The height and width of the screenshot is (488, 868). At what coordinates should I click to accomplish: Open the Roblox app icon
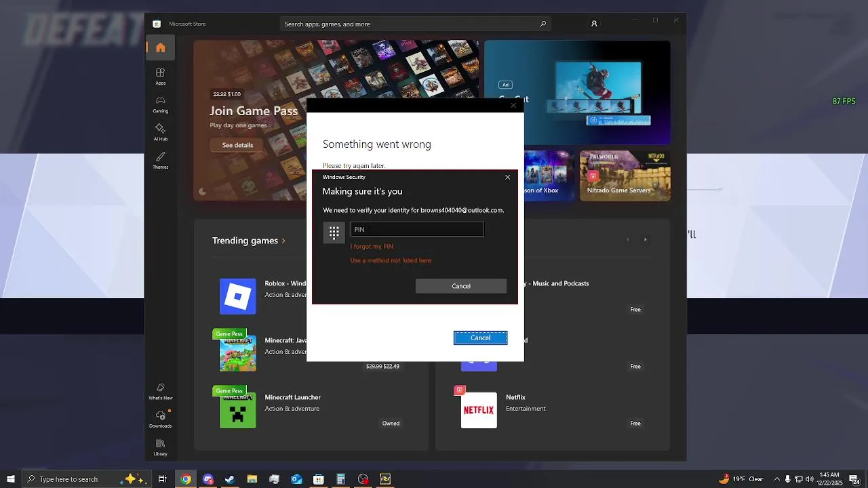(237, 296)
